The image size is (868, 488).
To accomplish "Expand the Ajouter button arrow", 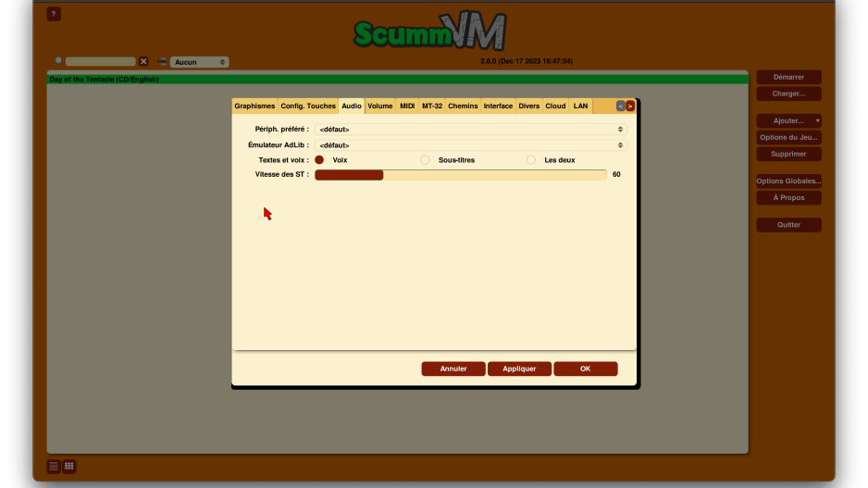I will pyautogui.click(x=817, y=120).
